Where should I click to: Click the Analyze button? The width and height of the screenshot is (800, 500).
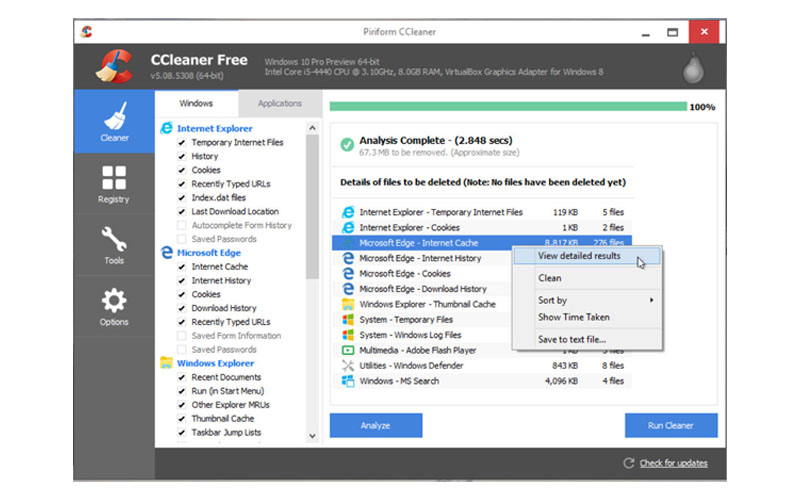pos(376,425)
